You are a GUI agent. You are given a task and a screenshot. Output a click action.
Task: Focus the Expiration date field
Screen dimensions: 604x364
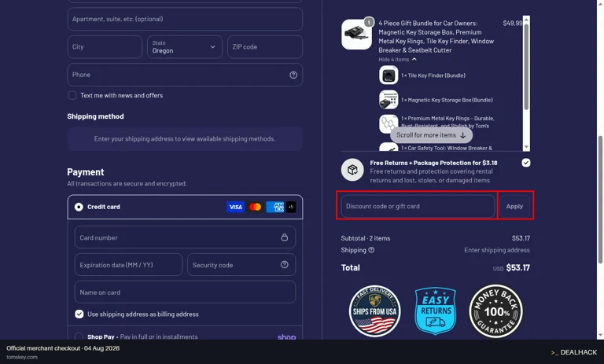click(128, 265)
